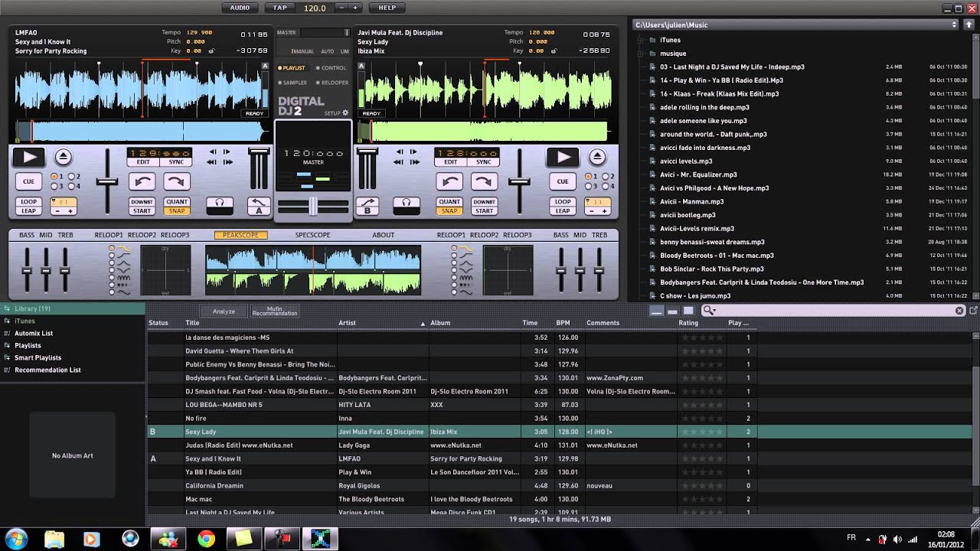Screen dimensions: 980x551
Task: Toggle SNAP on deck A
Action: coord(177,210)
